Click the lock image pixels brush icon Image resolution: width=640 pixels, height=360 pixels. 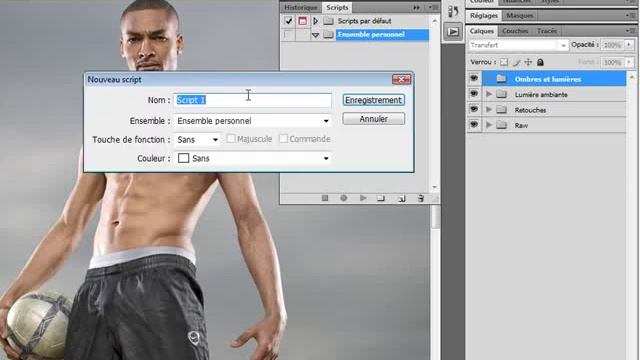516,62
